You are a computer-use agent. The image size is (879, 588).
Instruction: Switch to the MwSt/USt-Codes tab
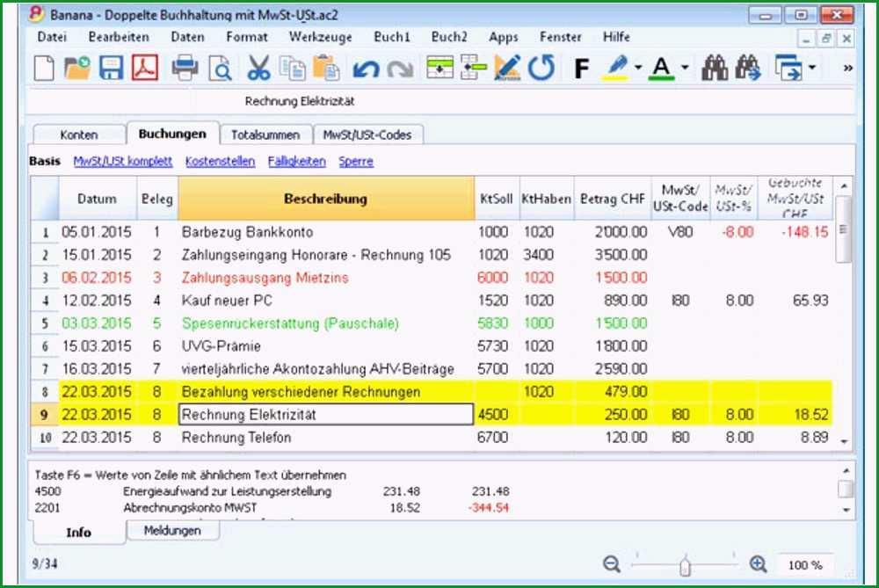click(367, 134)
